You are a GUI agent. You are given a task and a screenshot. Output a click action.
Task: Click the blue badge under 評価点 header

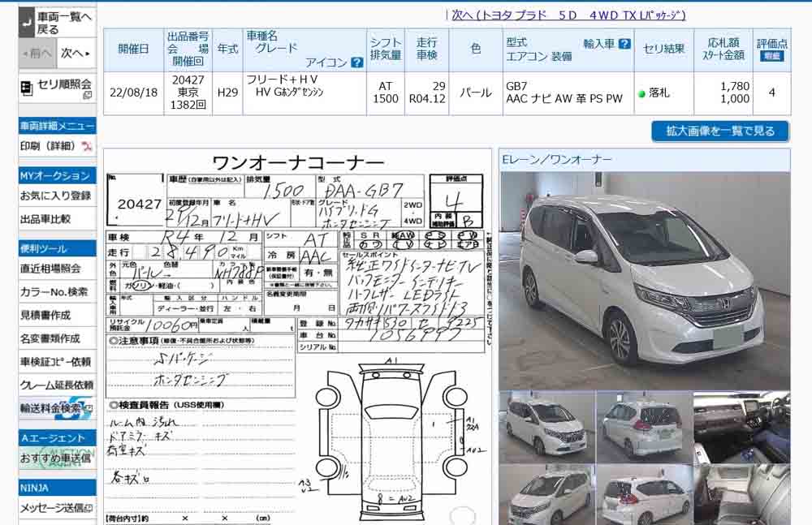[771, 56]
